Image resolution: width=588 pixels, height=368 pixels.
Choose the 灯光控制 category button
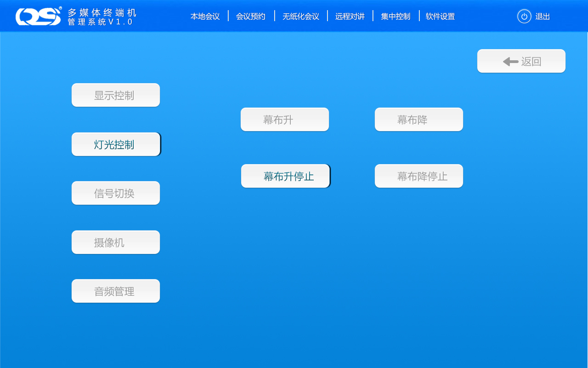click(116, 144)
